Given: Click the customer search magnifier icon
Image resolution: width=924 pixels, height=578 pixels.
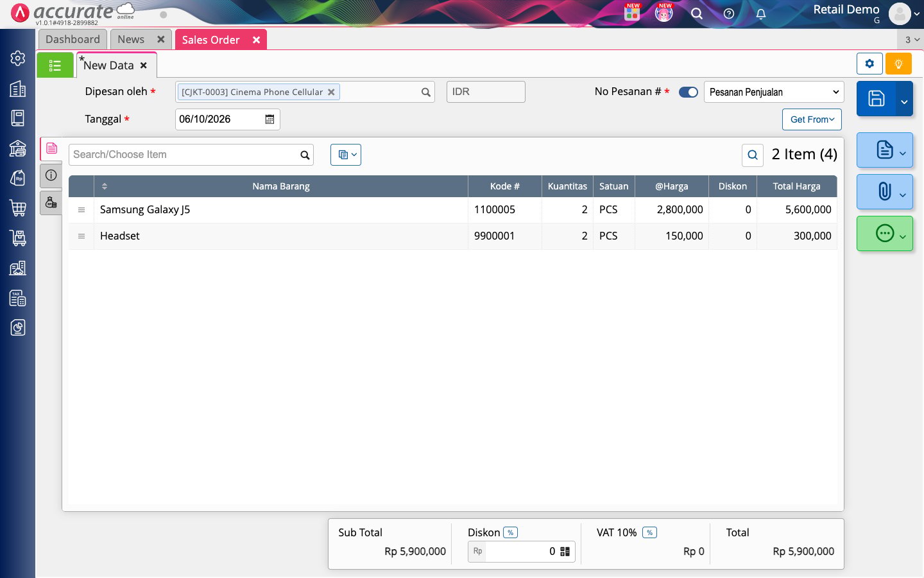Looking at the screenshot, I should click(x=425, y=92).
